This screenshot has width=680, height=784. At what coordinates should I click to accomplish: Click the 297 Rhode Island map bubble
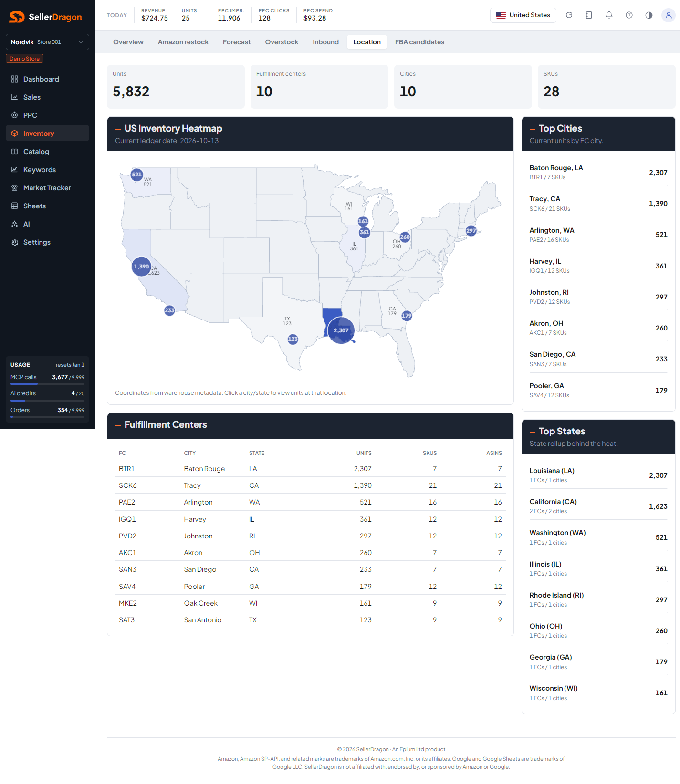tap(471, 231)
